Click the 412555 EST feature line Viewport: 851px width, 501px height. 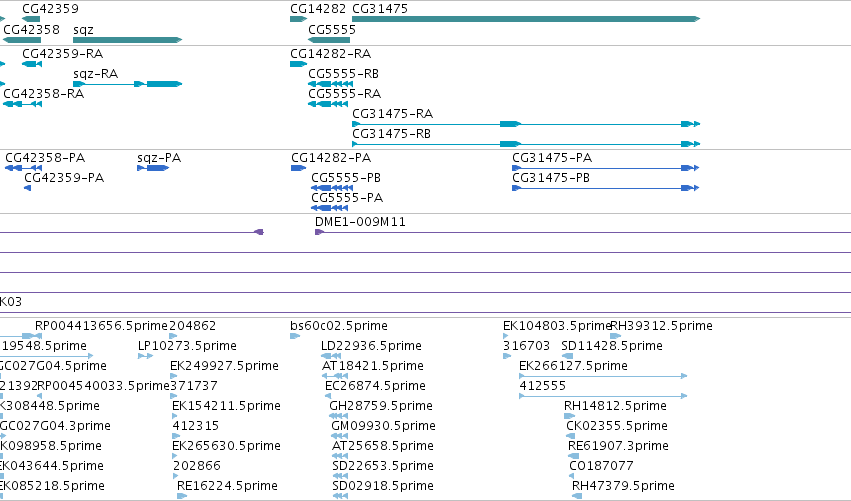coord(603,396)
